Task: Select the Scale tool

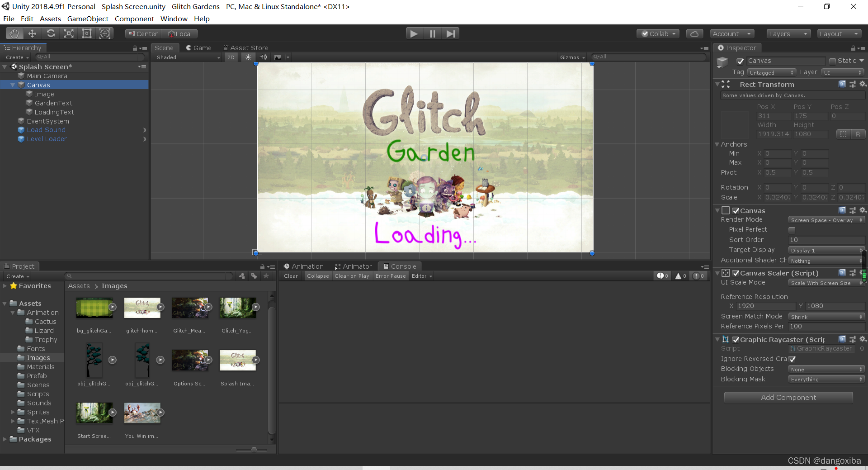Action: 69,33
